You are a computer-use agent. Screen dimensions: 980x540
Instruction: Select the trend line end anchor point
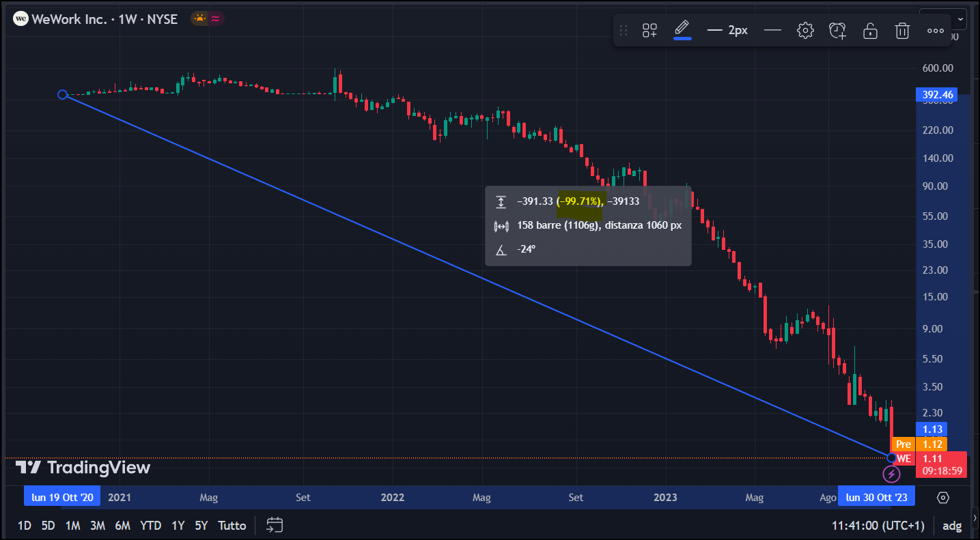point(891,457)
